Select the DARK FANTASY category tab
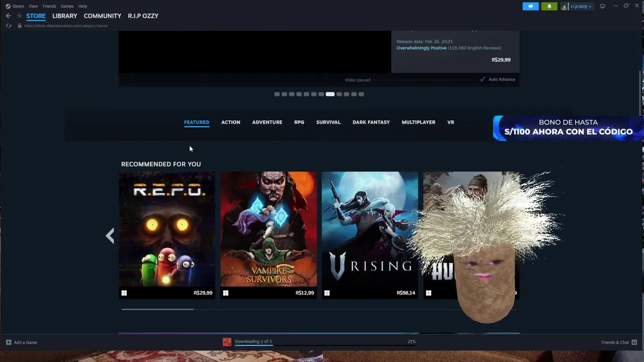This screenshot has width=644, height=362. point(371,122)
